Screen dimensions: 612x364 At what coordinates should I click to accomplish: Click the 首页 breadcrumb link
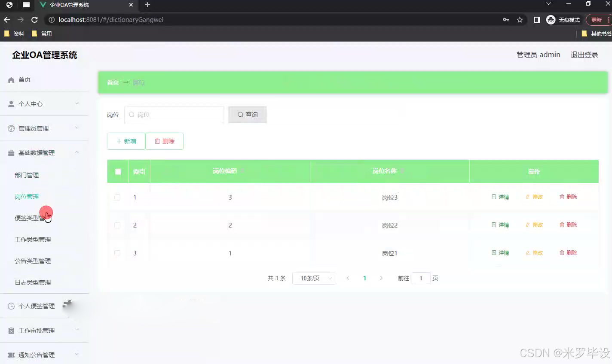[113, 82]
